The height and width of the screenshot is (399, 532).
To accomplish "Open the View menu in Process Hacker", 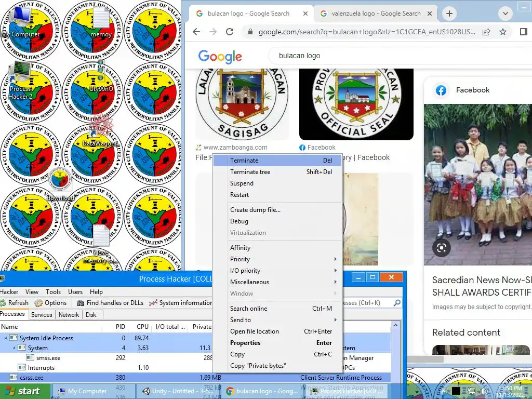I will [x=32, y=292].
